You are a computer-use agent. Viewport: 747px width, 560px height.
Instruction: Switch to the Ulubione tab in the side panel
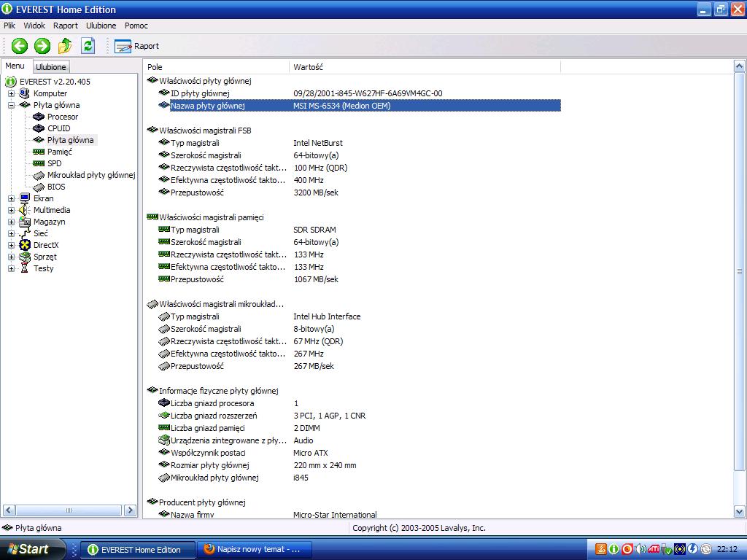click(51, 67)
